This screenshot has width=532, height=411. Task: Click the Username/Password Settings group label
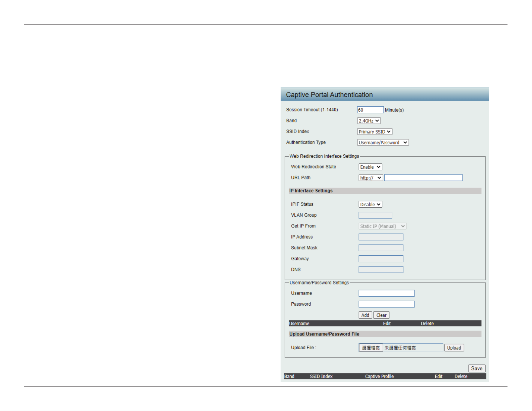319,283
